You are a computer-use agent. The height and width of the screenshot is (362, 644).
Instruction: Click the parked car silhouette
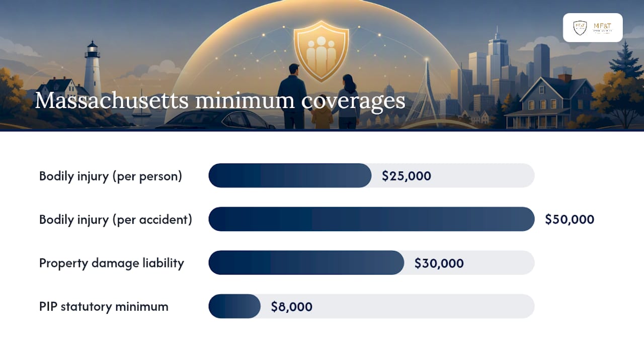click(215, 121)
